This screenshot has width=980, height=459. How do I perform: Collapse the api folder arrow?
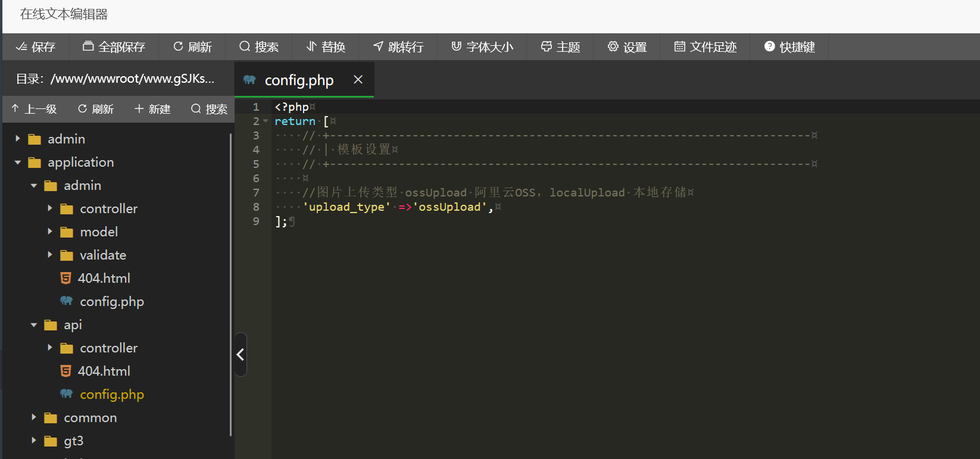pos(33,325)
